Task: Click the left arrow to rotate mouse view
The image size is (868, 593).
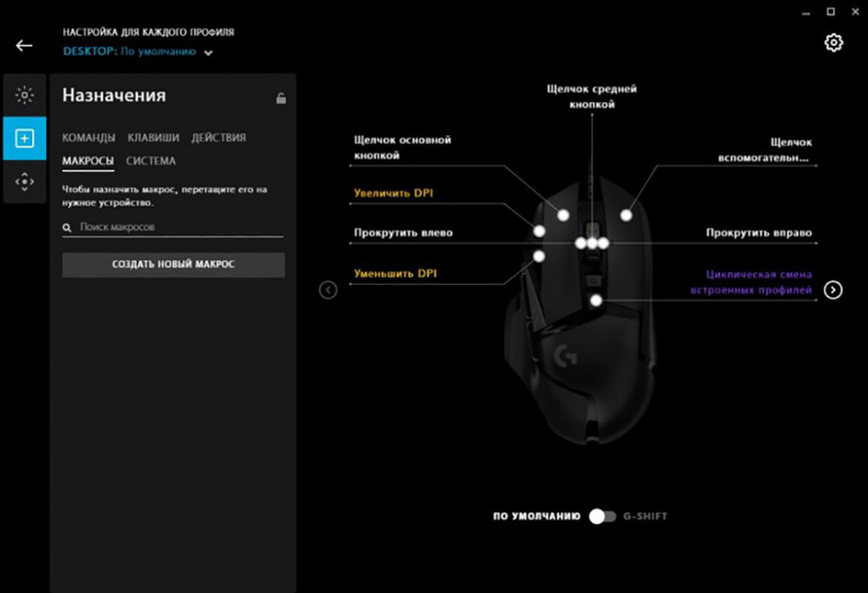Action: (328, 290)
